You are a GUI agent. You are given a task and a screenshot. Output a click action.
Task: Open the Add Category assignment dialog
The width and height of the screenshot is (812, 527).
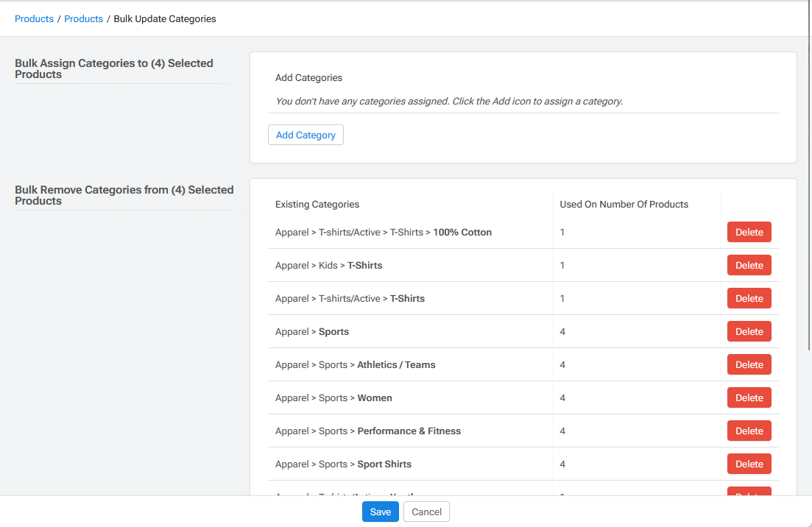click(306, 135)
